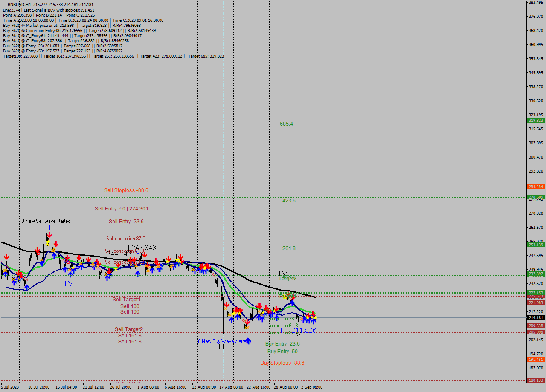Click the '261.8' Fibonacci level label
Image resolution: width=546 pixels, height=392 pixels.
coord(289,248)
